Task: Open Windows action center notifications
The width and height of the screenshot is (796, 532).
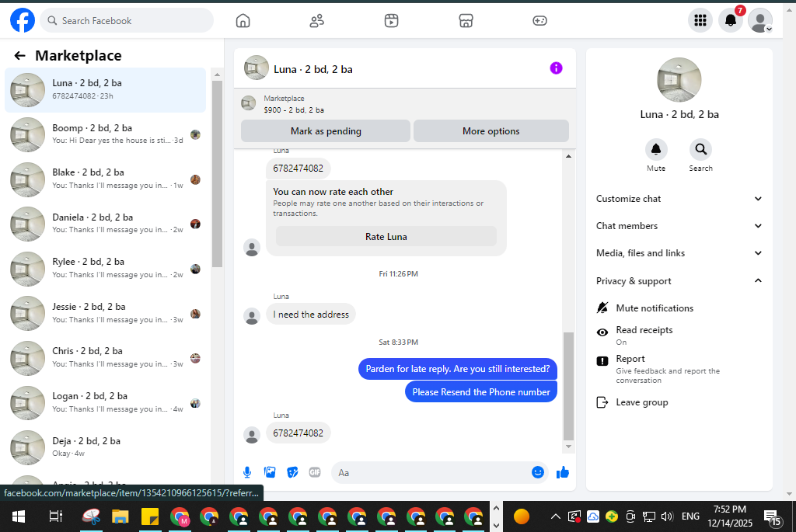Action: [x=773, y=516]
